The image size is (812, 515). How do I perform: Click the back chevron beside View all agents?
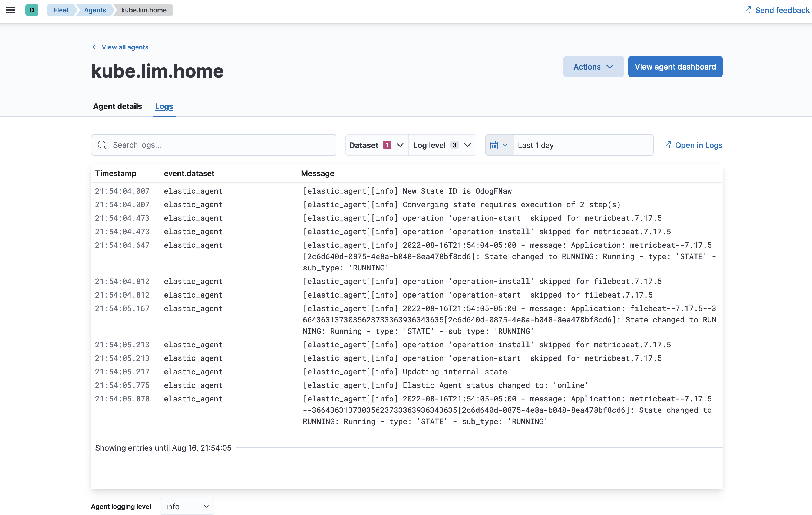pyautogui.click(x=94, y=47)
